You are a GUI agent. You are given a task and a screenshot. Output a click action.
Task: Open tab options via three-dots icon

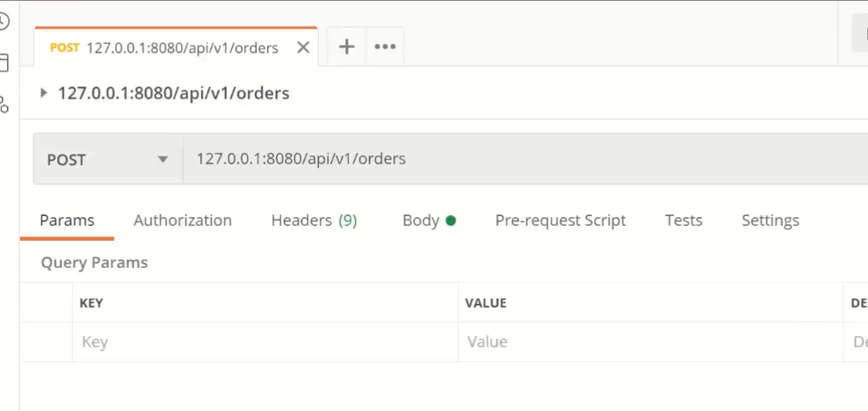(x=385, y=47)
